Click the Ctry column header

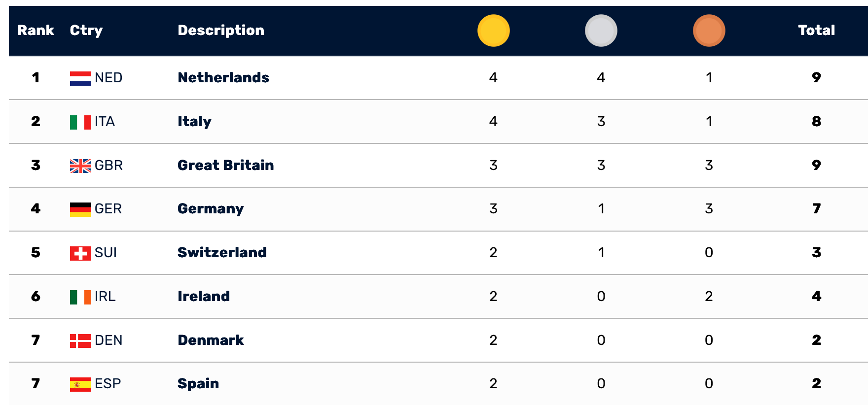click(86, 31)
